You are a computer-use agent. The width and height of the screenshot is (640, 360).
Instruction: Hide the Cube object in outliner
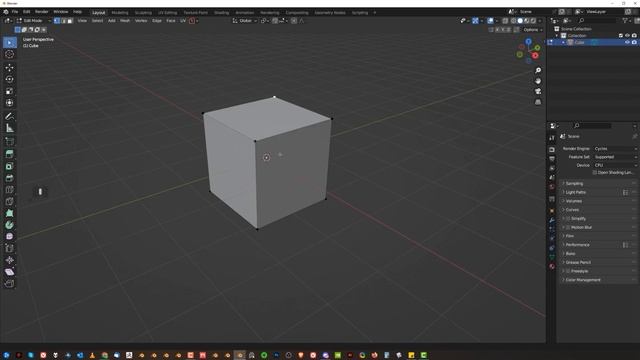(627, 42)
